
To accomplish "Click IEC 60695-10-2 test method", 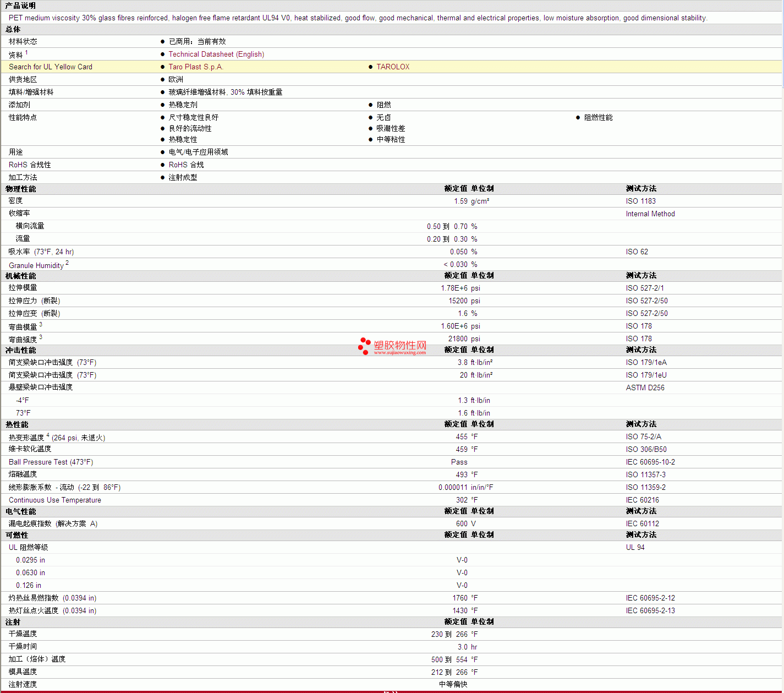I will point(650,462).
